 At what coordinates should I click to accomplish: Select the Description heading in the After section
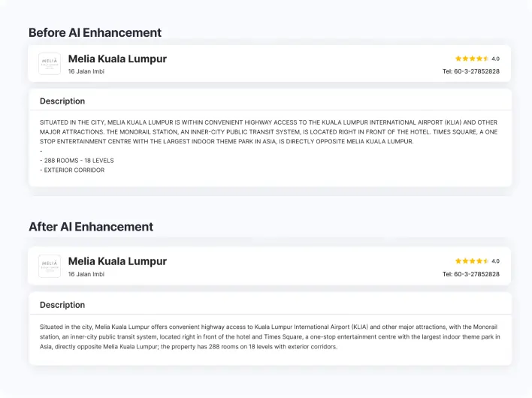point(62,305)
